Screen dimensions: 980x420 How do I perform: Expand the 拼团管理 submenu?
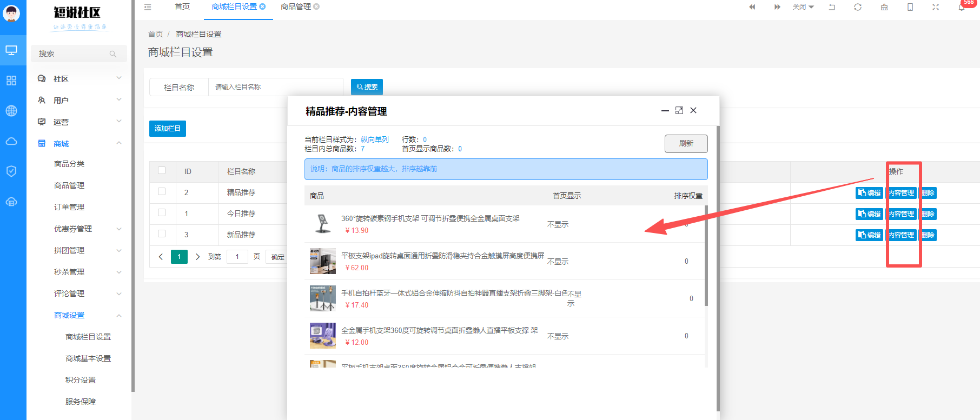(x=119, y=250)
